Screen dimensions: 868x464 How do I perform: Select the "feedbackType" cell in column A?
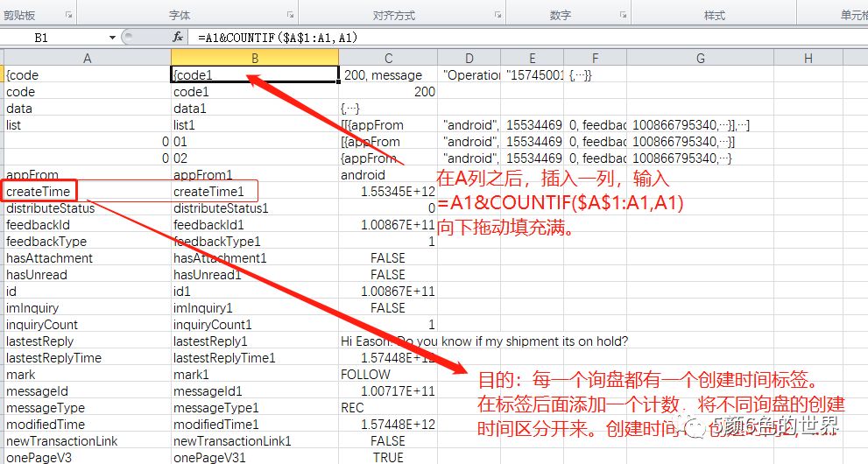[88, 241]
